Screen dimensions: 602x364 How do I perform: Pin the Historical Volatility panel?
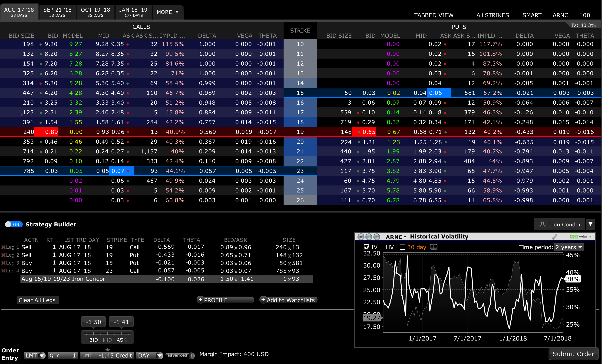(x=583, y=236)
